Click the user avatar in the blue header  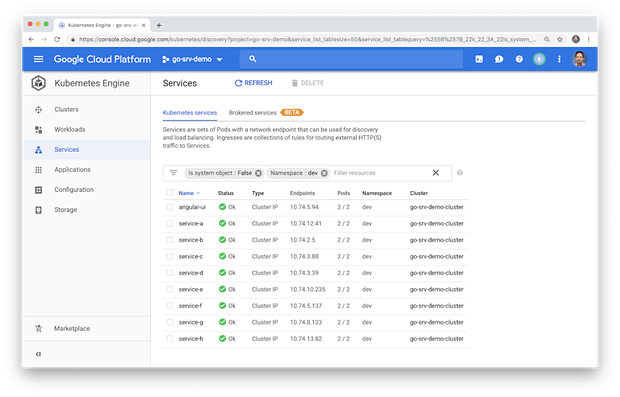point(579,59)
